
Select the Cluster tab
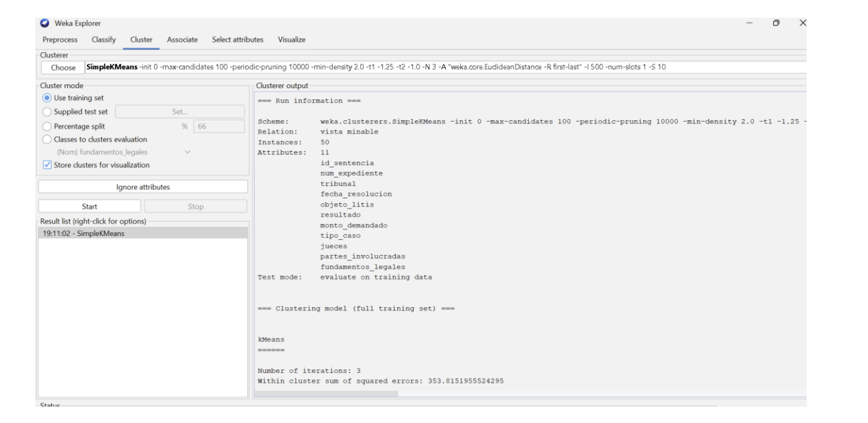pyautogui.click(x=141, y=40)
